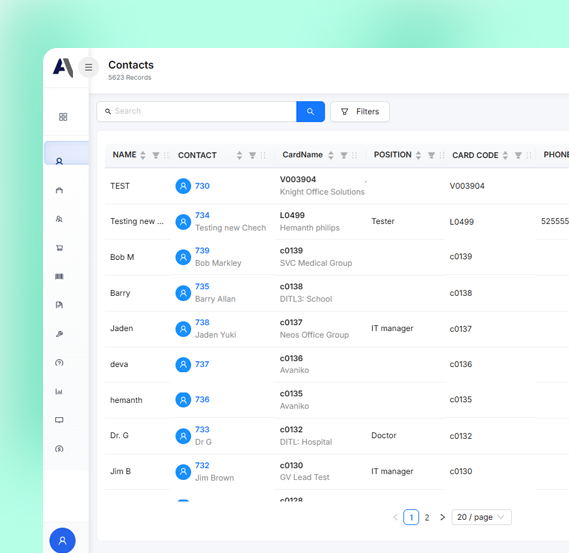Grab the CardName column drag handle
Image resolution: width=569 pixels, height=553 pixels.
[x=355, y=155]
